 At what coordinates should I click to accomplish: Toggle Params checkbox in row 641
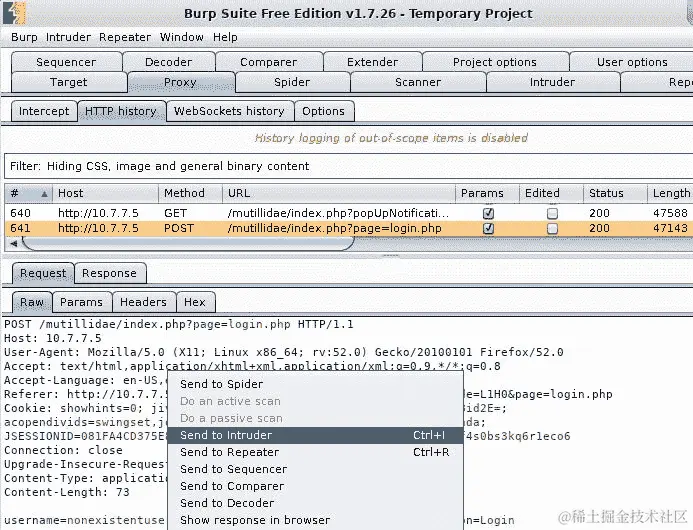click(x=488, y=229)
